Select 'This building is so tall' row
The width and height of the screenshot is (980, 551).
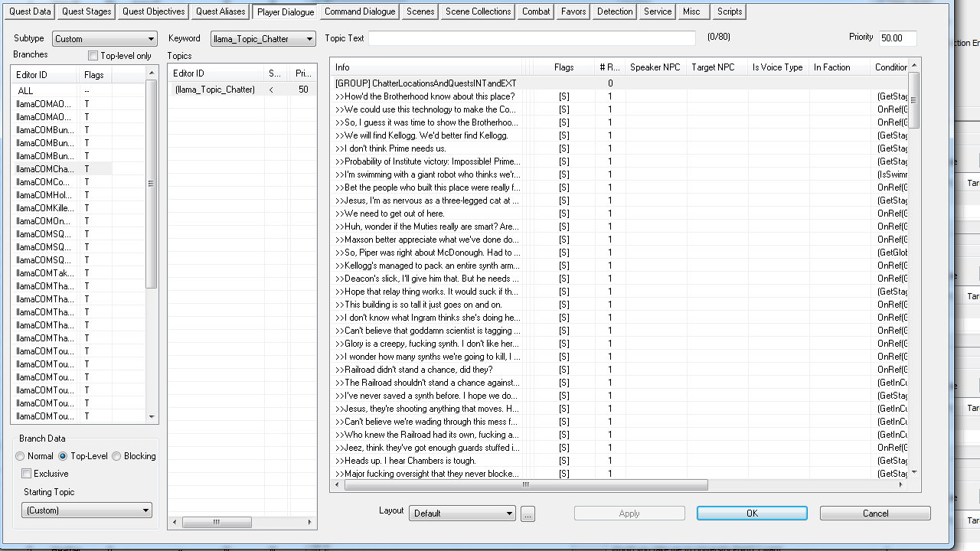click(x=619, y=305)
